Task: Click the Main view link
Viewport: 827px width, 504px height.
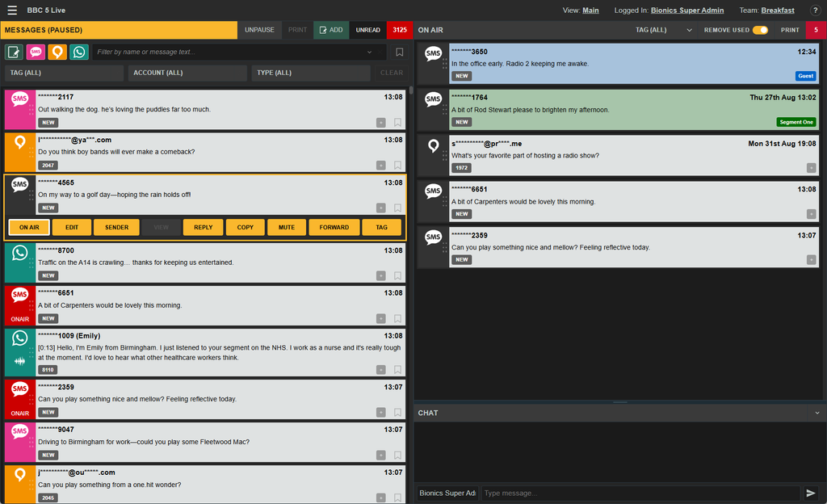Action: coord(590,10)
